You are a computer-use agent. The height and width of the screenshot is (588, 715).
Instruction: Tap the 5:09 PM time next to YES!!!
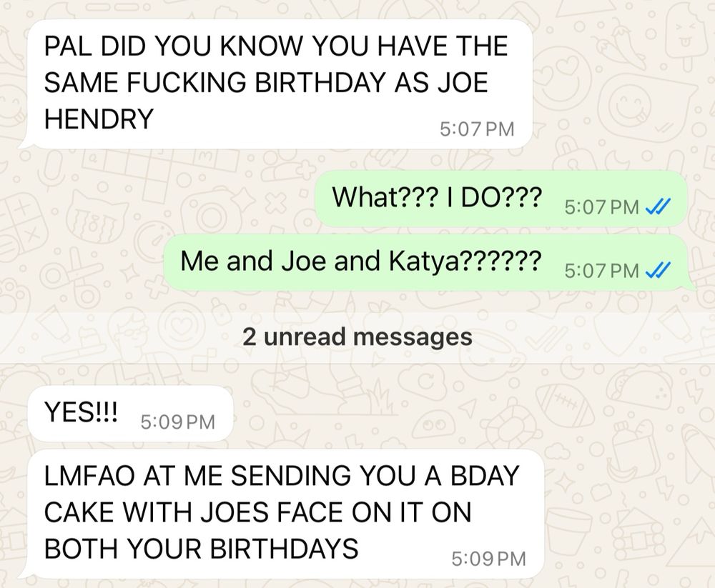tap(178, 422)
